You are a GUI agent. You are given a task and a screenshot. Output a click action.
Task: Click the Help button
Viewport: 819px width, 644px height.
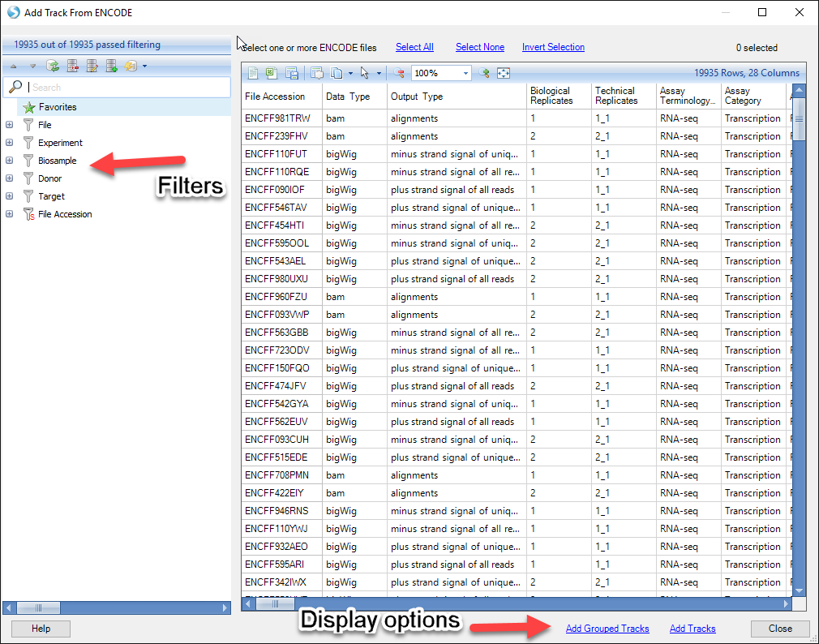41,629
